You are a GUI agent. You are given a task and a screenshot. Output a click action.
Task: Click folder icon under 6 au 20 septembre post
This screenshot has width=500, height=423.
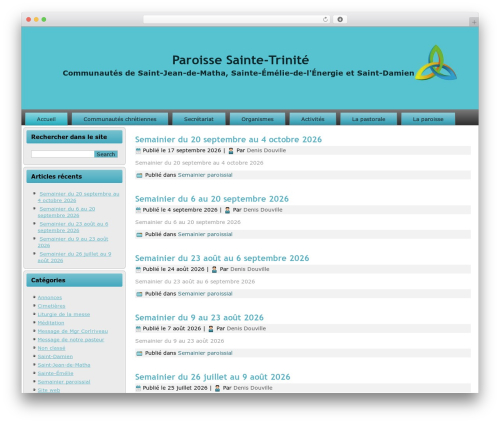(139, 235)
